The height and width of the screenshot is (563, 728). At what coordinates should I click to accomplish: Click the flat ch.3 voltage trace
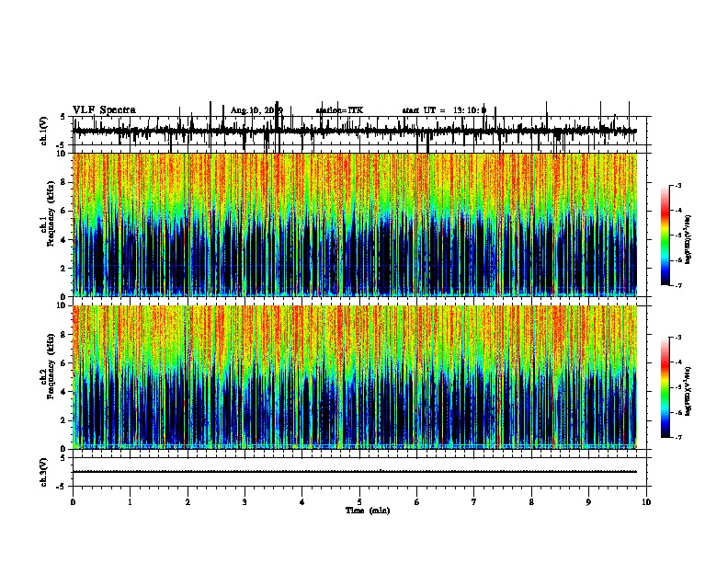point(355,472)
